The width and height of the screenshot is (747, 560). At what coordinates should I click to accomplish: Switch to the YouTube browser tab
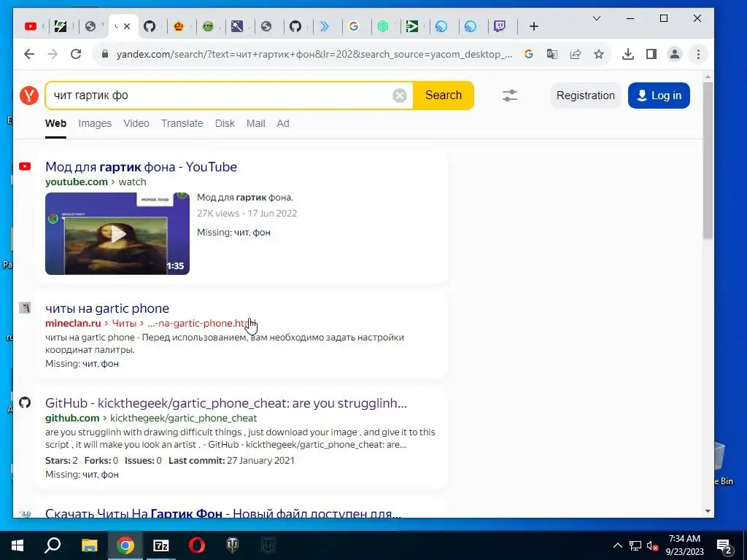pyautogui.click(x=31, y=26)
